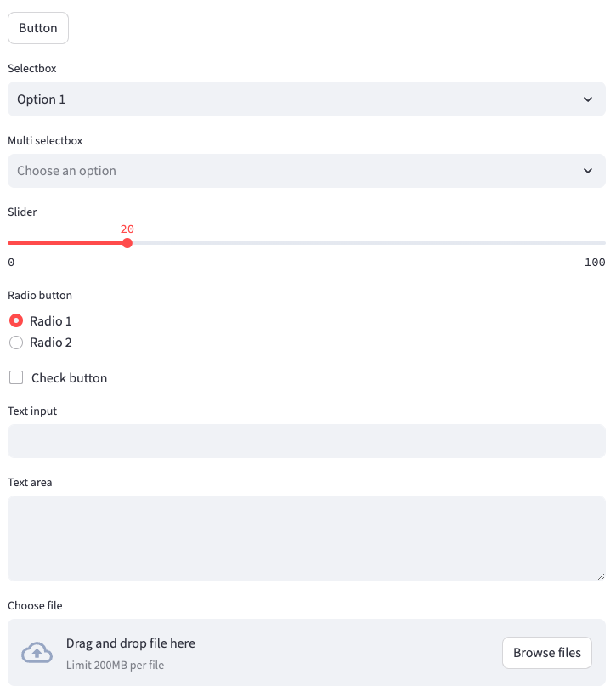Click the "Drag and drop file here" text

(x=131, y=643)
